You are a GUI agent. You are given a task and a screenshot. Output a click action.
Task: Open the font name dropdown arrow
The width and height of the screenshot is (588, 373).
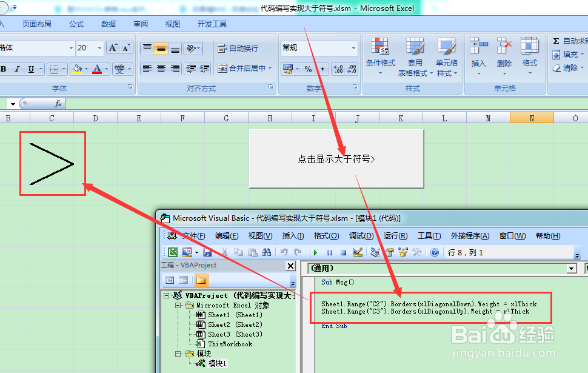pos(71,48)
